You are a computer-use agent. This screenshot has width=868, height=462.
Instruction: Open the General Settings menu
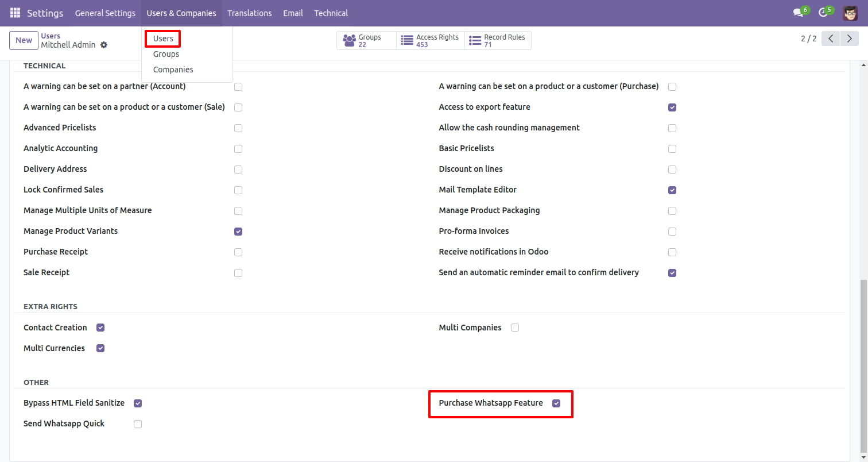click(105, 13)
